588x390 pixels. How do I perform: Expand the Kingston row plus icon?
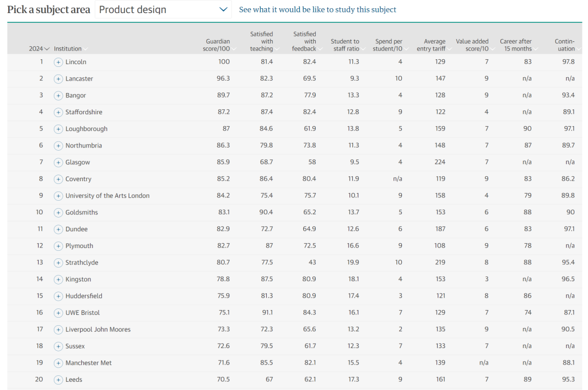tap(58, 280)
